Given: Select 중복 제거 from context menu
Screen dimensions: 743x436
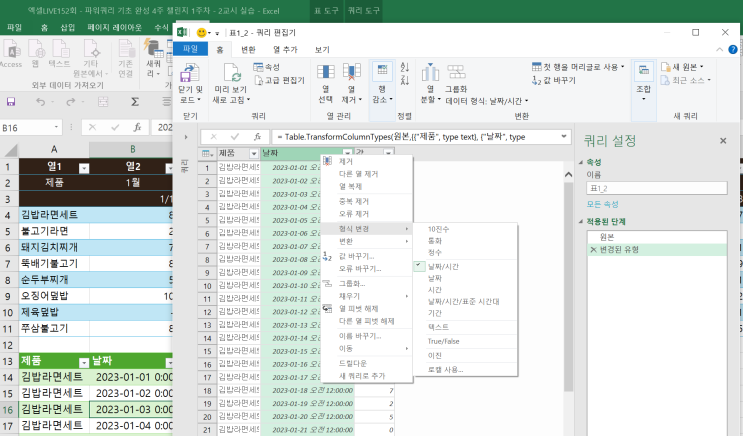Looking at the screenshot, I should click(x=354, y=201).
